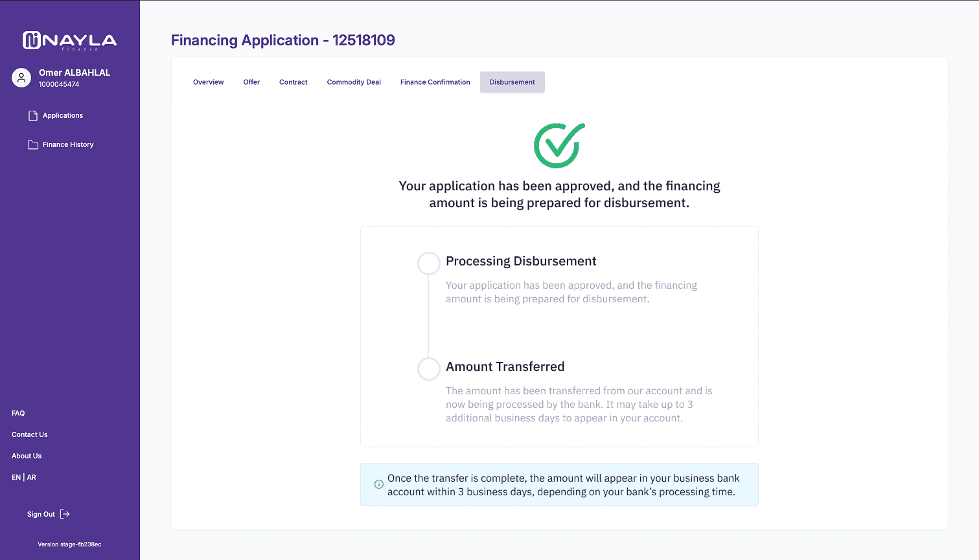Screen dimensions: 979x560
Task: Click the user name Omer ALBAHLAL
Action: [x=75, y=73]
